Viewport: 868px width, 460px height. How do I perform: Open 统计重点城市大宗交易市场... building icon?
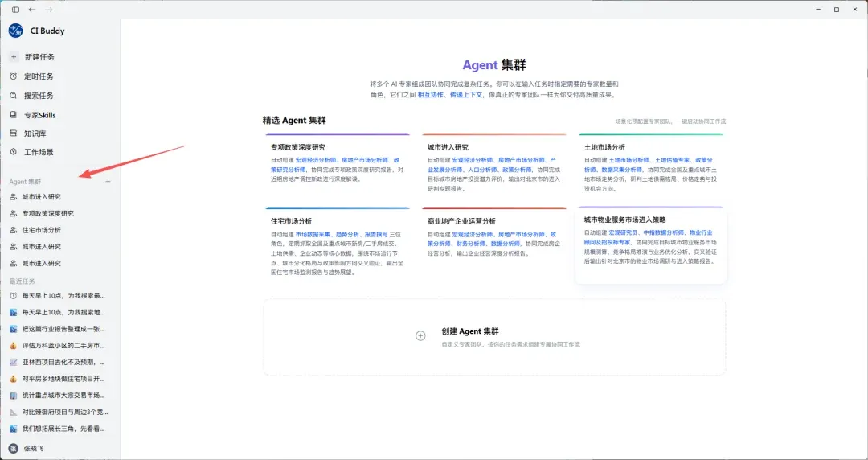[x=14, y=395]
